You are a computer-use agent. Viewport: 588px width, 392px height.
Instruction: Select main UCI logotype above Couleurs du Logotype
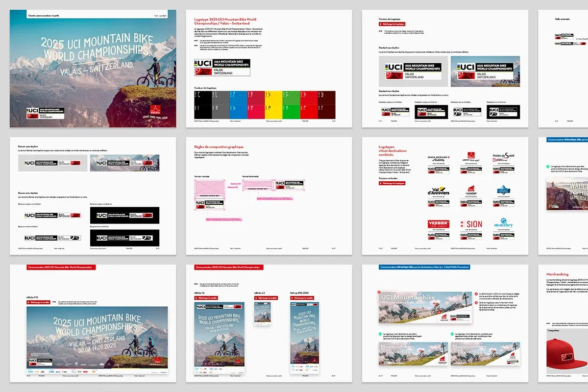pyautogui.click(x=222, y=68)
